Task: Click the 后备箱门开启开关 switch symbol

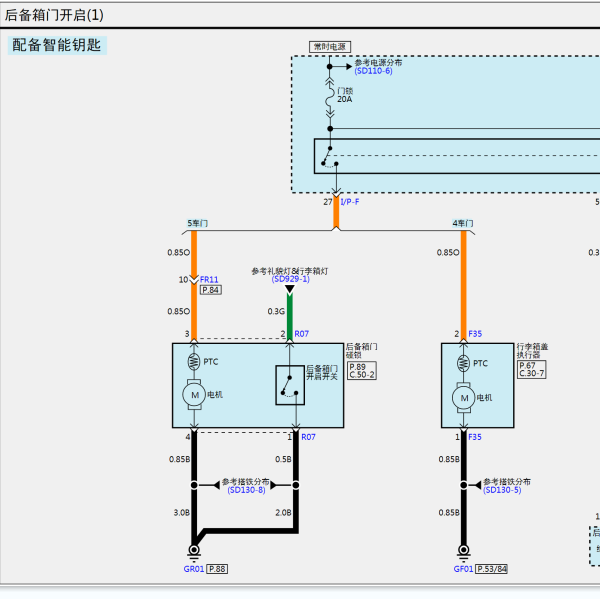Action: [290, 385]
